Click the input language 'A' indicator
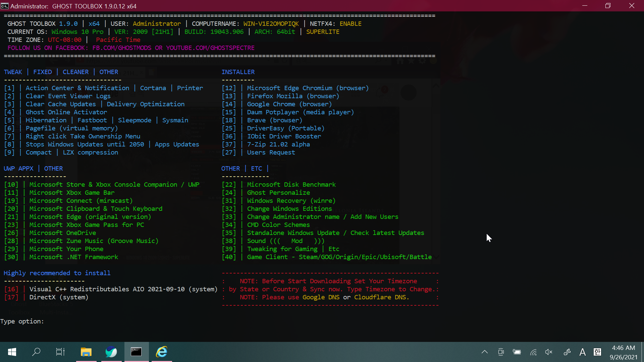The height and width of the screenshot is (362, 644). (x=583, y=352)
